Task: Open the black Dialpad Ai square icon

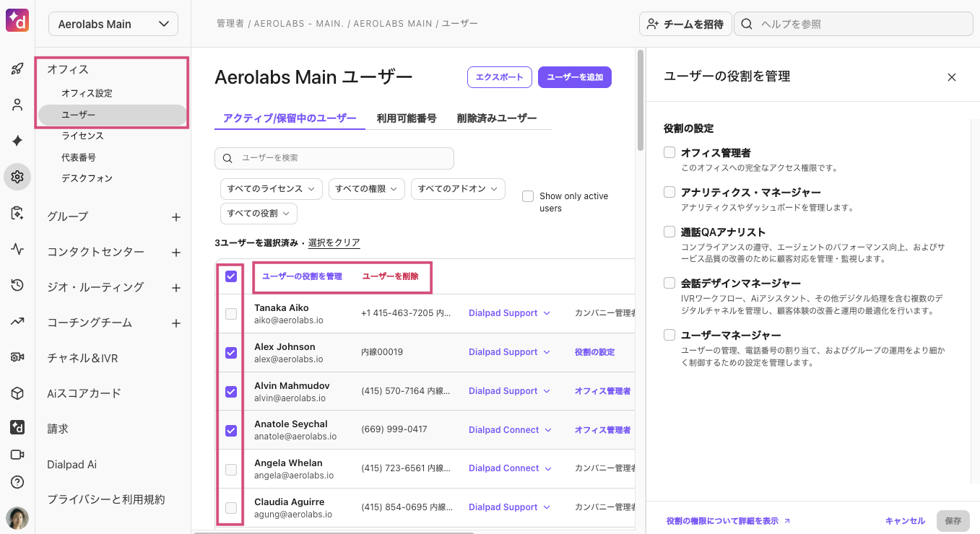Action: click(17, 427)
